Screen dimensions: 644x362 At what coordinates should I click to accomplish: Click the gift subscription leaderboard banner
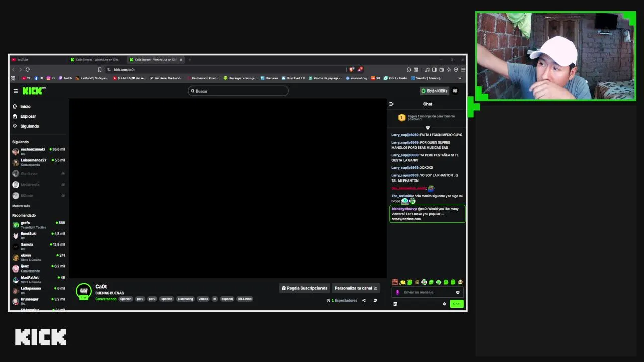(x=428, y=118)
